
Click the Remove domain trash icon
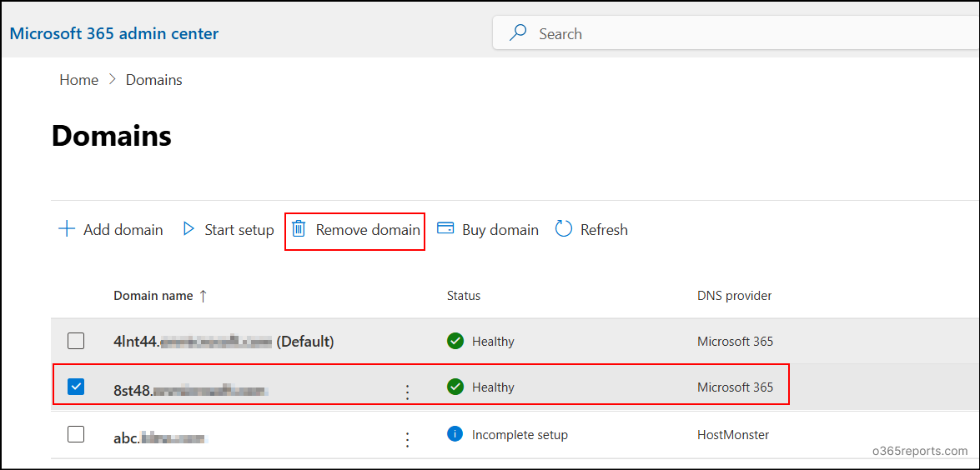[x=299, y=229]
